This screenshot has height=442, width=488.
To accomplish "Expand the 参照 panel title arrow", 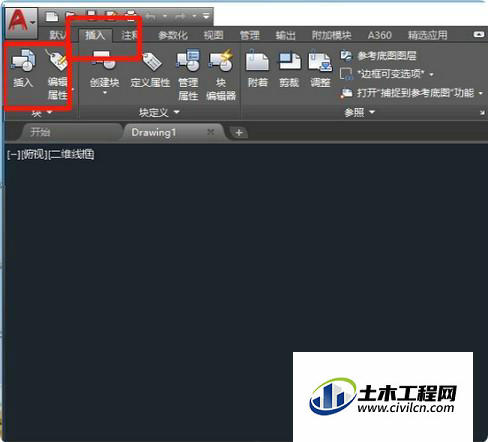I will [372, 112].
